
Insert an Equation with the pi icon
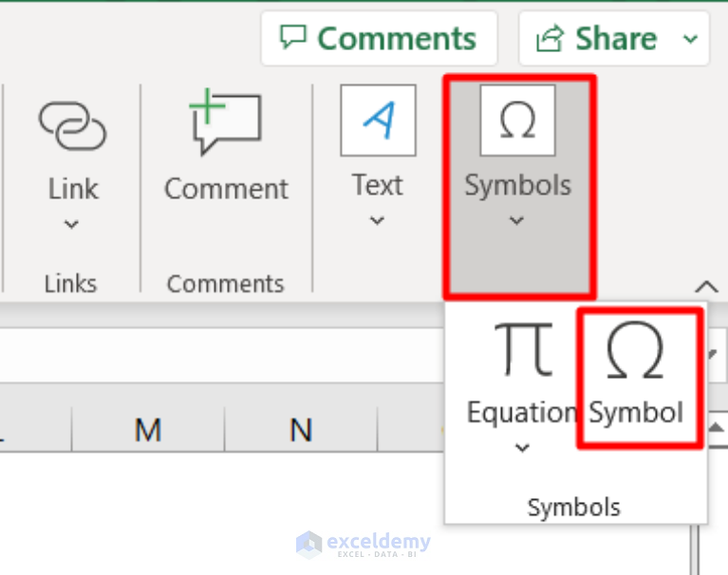pyautogui.click(x=522, y=374)
